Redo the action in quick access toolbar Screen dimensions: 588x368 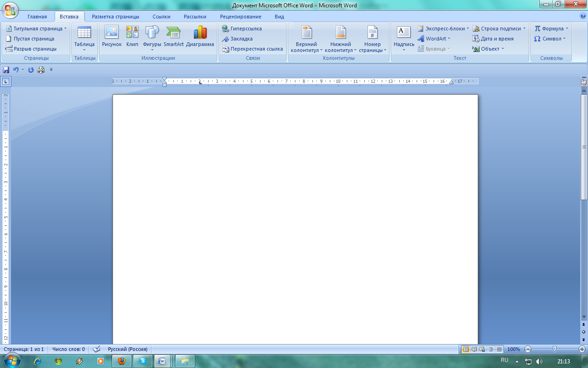(x=31, y=70)
